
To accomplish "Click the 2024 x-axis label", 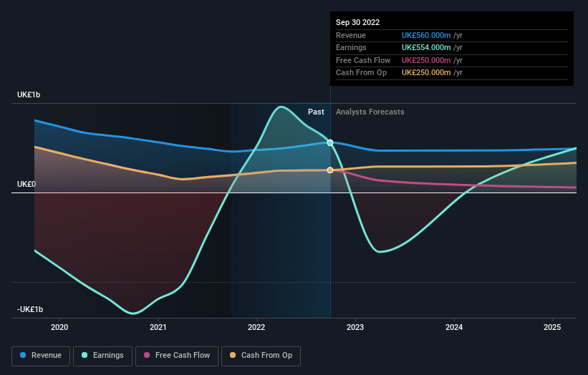I will coord(454,328).
